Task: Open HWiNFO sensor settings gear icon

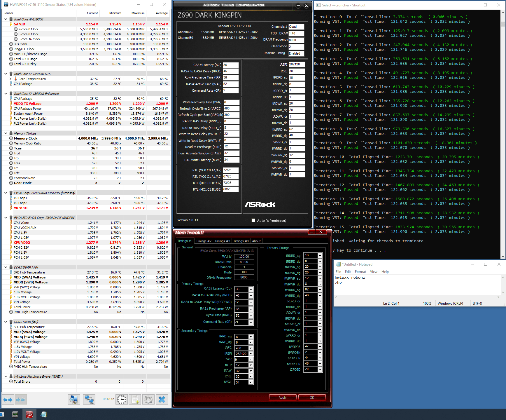Action: 148,399
